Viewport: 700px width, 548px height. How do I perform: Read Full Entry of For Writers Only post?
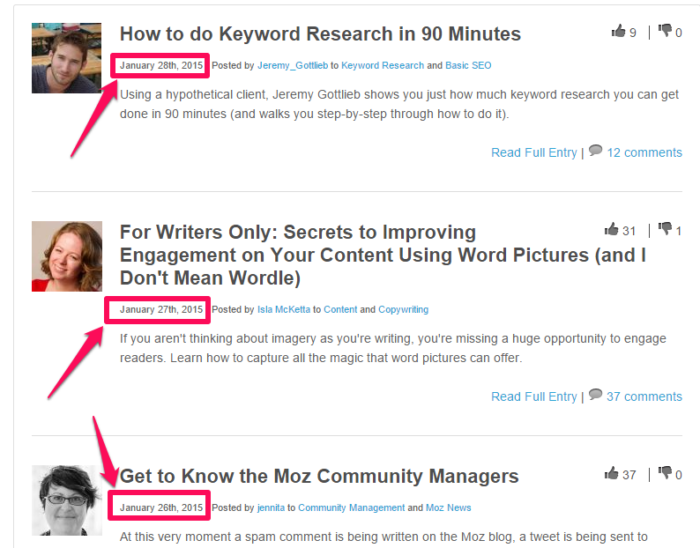click(534, 397)
